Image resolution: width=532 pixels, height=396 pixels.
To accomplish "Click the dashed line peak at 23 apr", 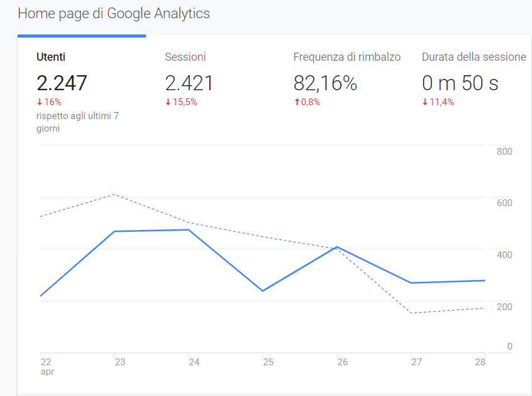I will [115, 194].
